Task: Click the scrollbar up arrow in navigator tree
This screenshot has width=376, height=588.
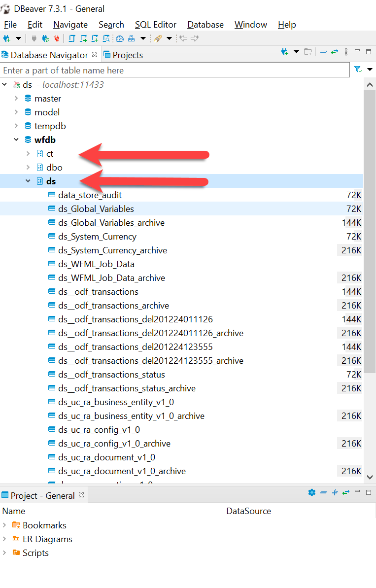Action: click(x=370, y=85)
